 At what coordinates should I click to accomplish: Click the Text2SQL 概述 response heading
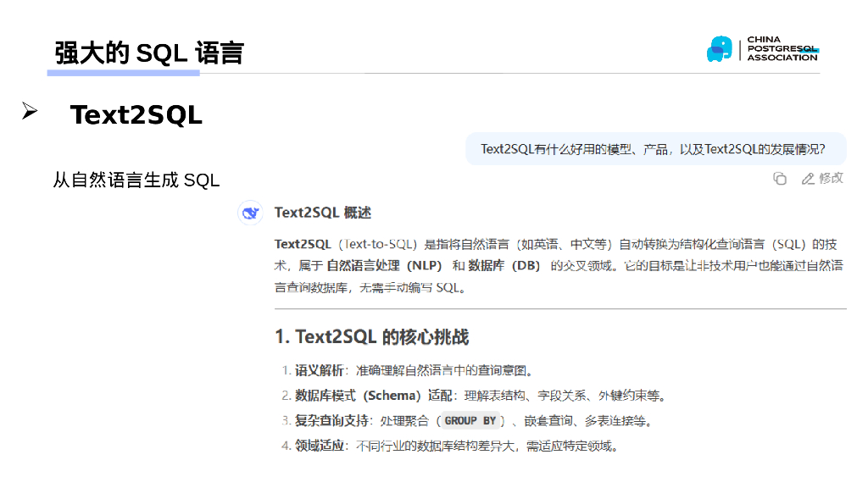(x=323, y=213)
